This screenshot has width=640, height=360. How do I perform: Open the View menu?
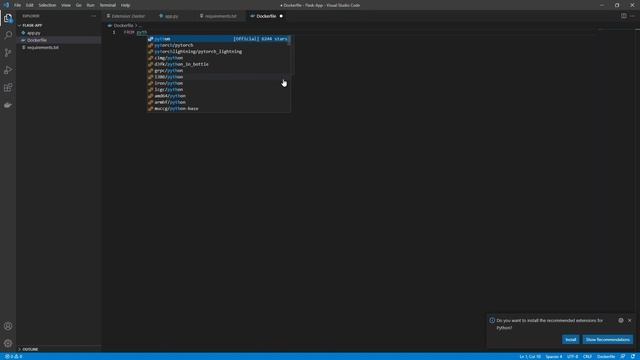tap(66, 5)
